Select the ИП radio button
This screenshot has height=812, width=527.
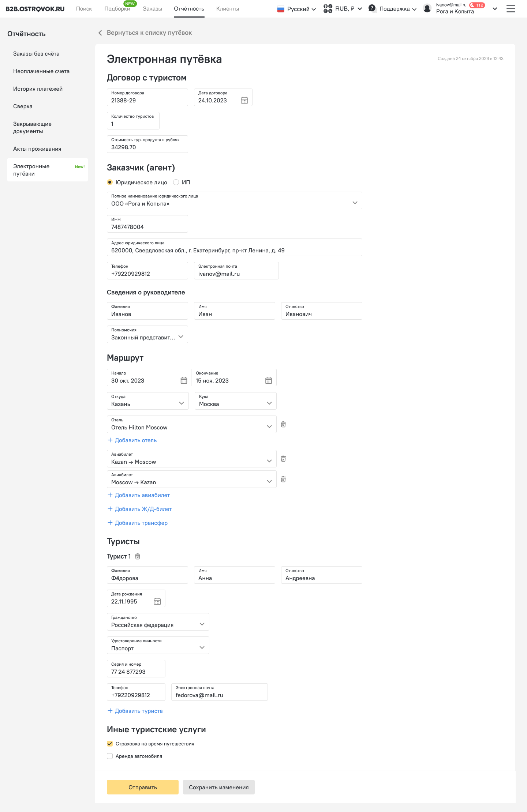pos(176,182)
